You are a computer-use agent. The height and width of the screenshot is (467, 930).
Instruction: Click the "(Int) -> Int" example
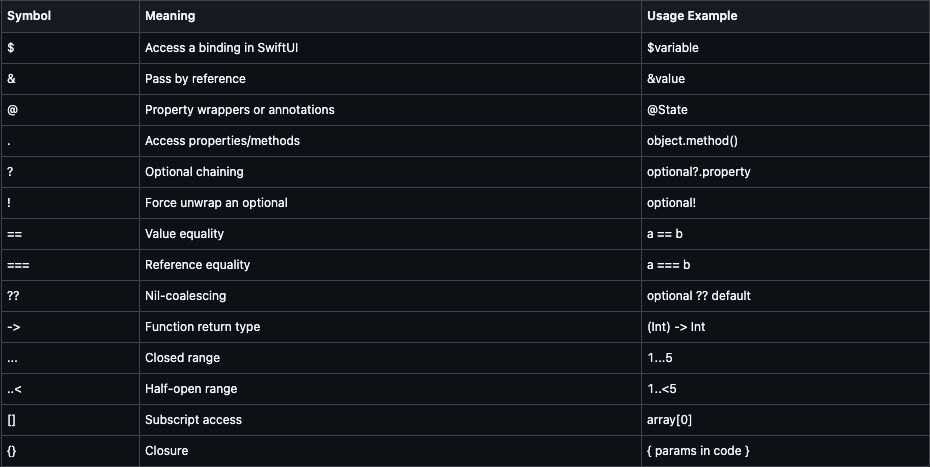[x=676, y=327]
